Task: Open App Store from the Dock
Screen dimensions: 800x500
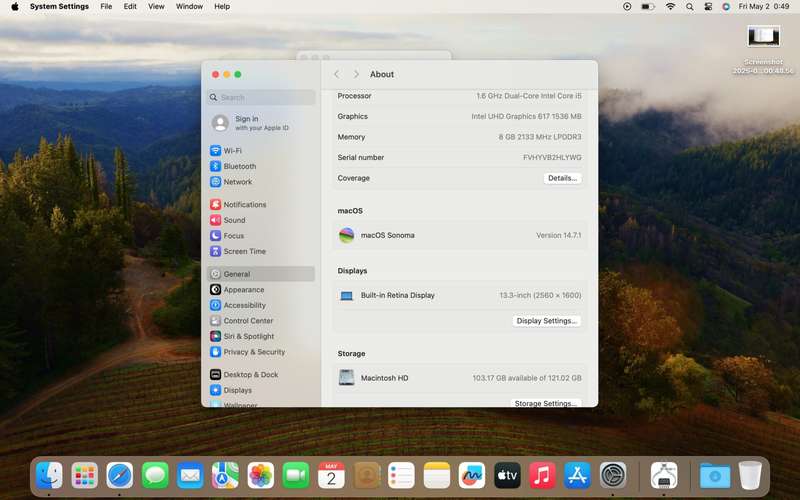Action: click(578, 476)
